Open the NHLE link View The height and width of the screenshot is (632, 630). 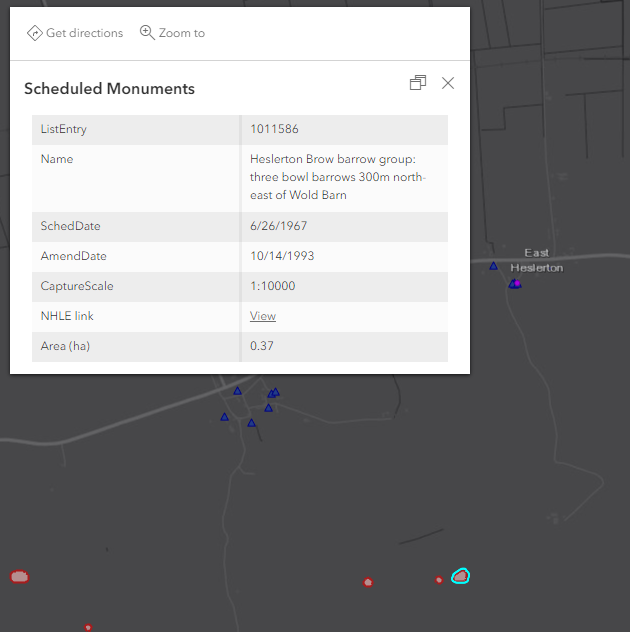[x=263, y=316]
